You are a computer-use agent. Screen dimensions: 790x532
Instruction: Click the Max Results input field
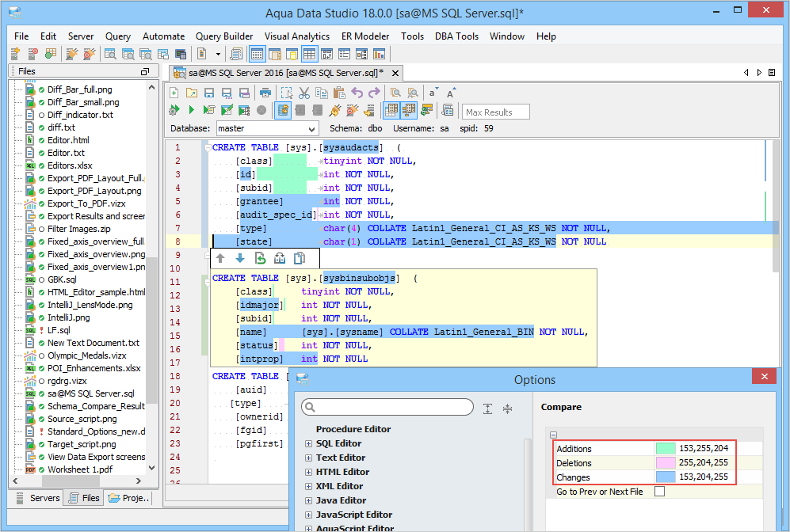point(496,112)
